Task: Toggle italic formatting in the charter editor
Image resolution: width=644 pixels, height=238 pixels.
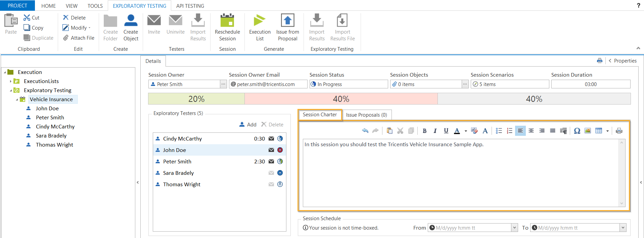Action: point(435,131)
